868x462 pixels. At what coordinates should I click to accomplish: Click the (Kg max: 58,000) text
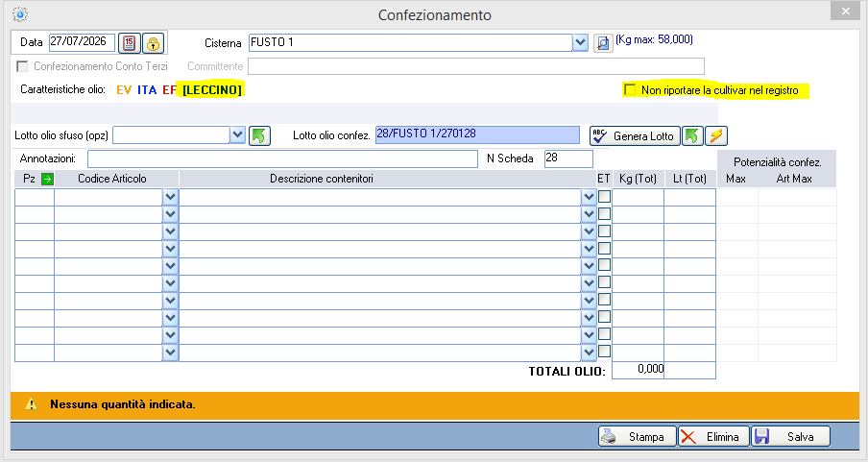pos(654,39)
